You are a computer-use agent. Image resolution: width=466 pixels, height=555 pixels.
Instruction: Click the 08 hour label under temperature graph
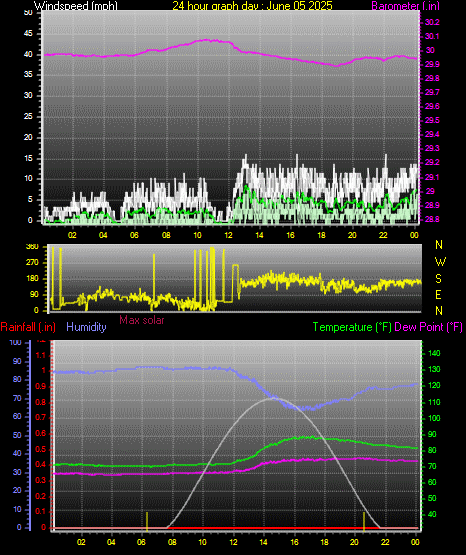coord(172,542)
